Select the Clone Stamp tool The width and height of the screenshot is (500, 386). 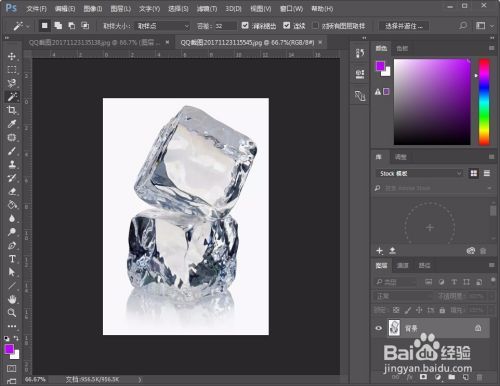click(12, 164)
